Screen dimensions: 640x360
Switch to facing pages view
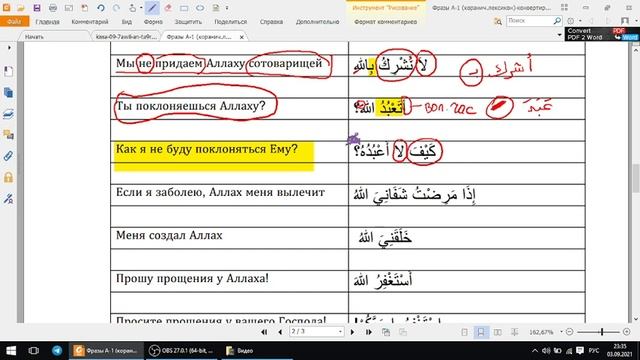click(498, 332)
